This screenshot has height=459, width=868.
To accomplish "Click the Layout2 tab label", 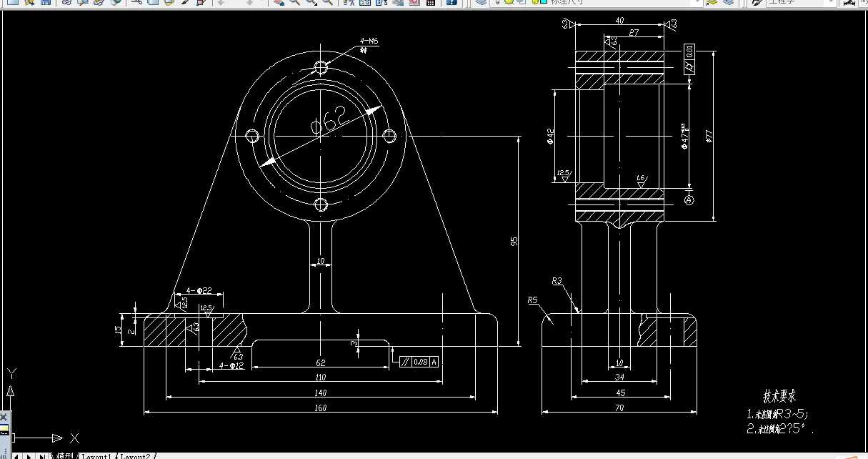I will [136, 455].
